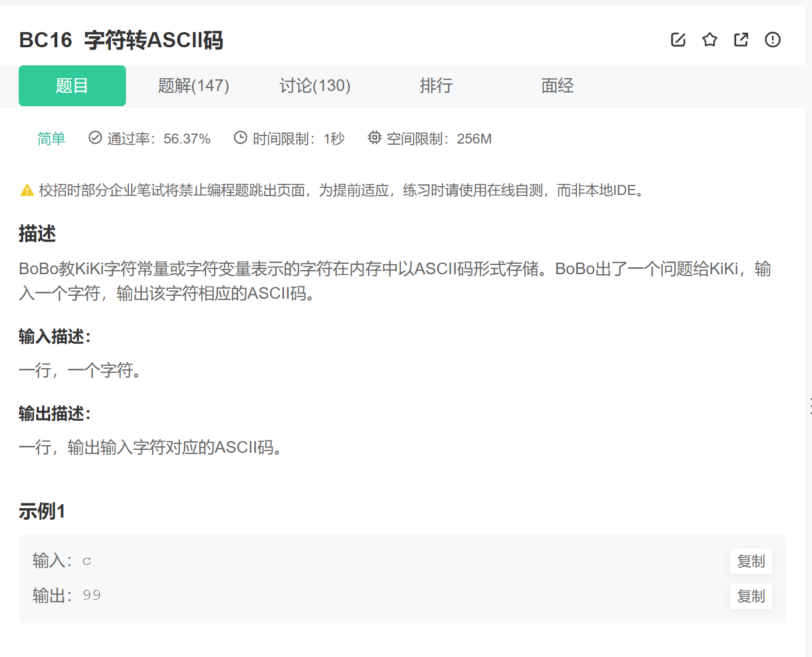Click the time limit clock icon
Viewport: 812px width, 657px height.
coord(240,138)
